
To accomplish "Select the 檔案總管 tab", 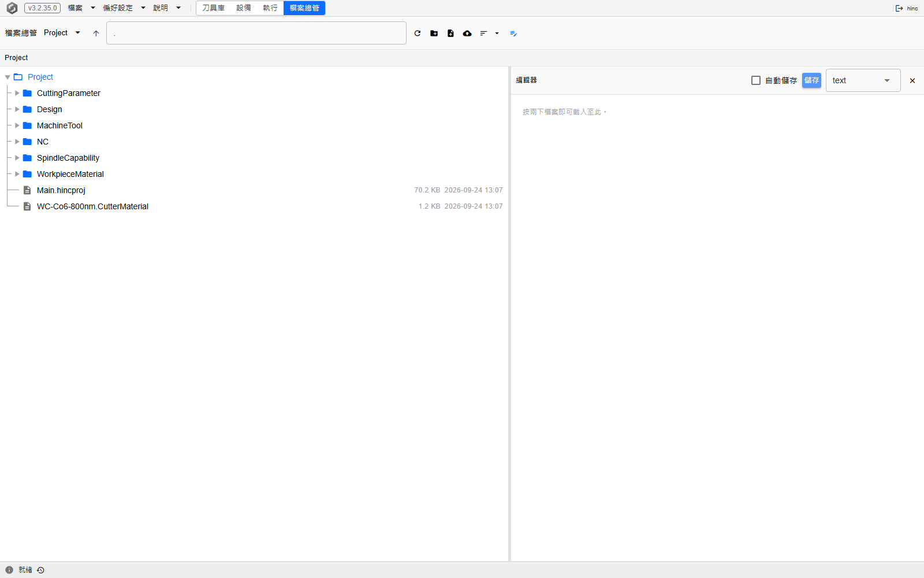I will [304, 8].
